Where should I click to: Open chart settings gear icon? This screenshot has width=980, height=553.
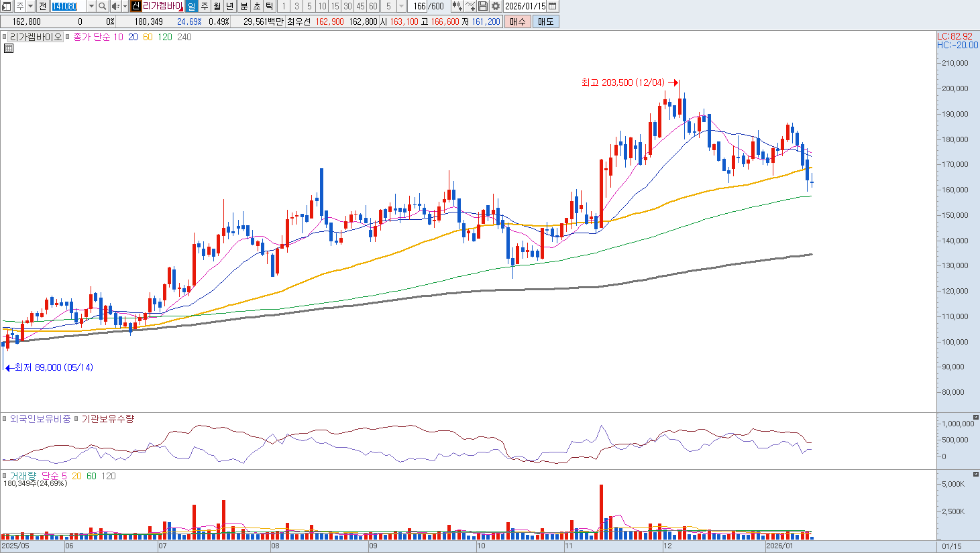[x=495, y=6]
